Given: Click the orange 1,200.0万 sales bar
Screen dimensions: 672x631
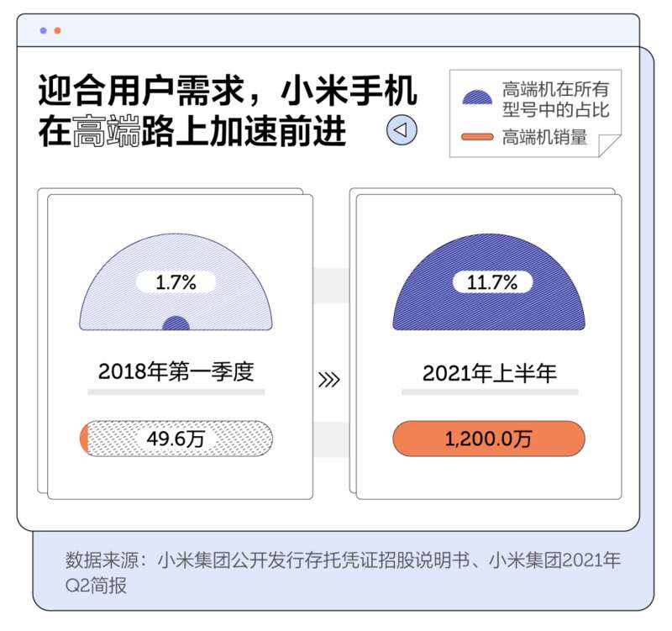Looking at the screenshot, I should (489, 438).
